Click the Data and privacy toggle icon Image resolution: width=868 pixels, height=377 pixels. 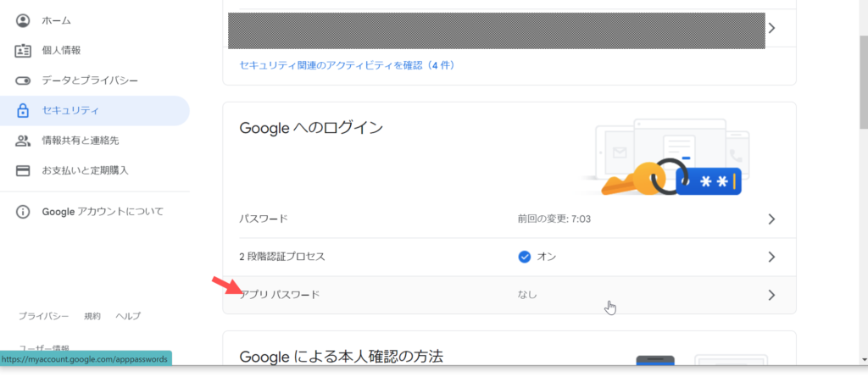(x=23, y=80)
